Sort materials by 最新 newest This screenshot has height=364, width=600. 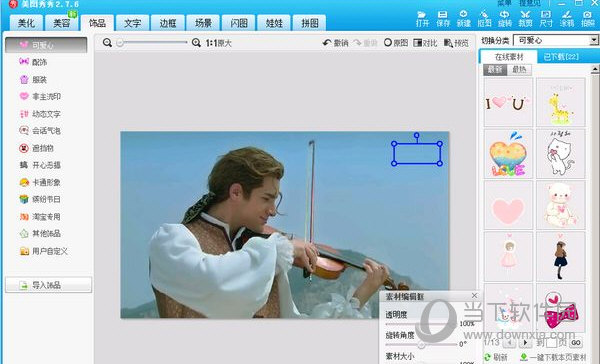(495, 70)
